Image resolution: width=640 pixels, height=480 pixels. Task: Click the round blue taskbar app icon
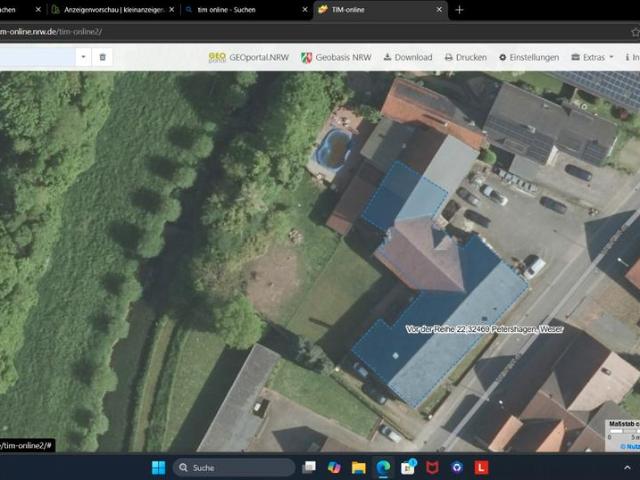click(457, 468)
